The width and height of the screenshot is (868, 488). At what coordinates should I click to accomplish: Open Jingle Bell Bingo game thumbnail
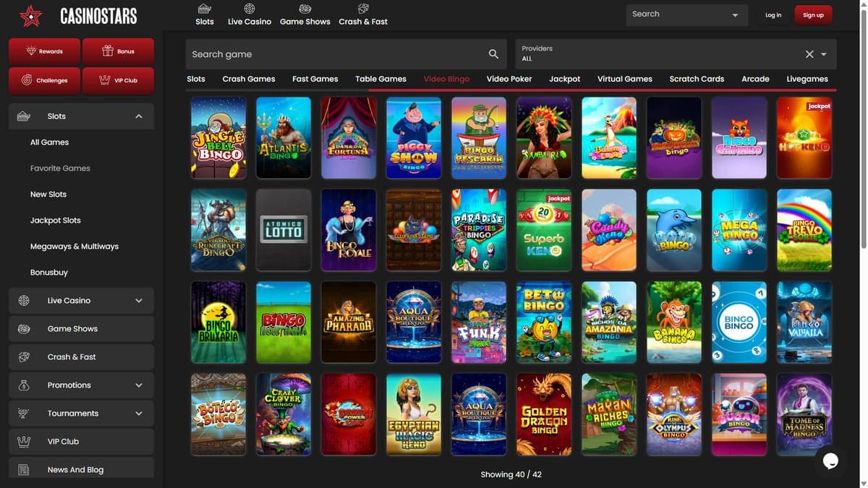click(x=218, y=137)
